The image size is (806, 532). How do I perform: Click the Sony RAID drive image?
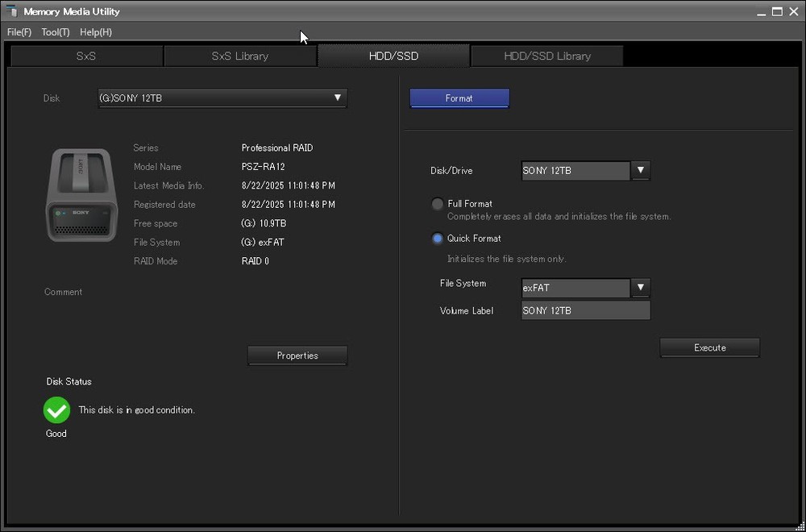pyautogui.click(x=78, y=194)
